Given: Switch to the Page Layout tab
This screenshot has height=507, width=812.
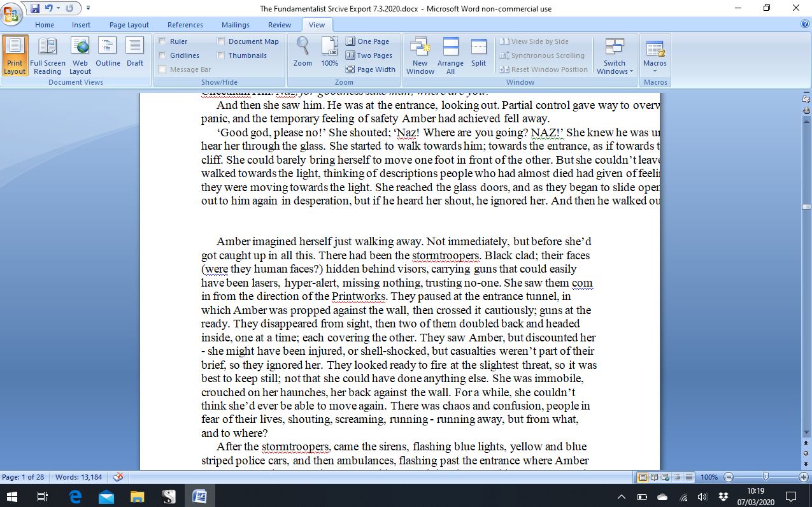Looking at the screenshot, I should [x=129, y=25].
